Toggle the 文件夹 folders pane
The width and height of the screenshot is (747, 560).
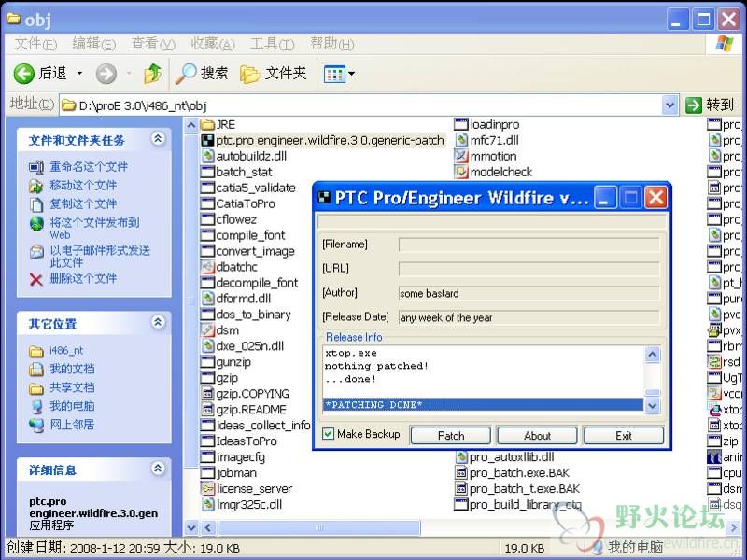[273, 74]
